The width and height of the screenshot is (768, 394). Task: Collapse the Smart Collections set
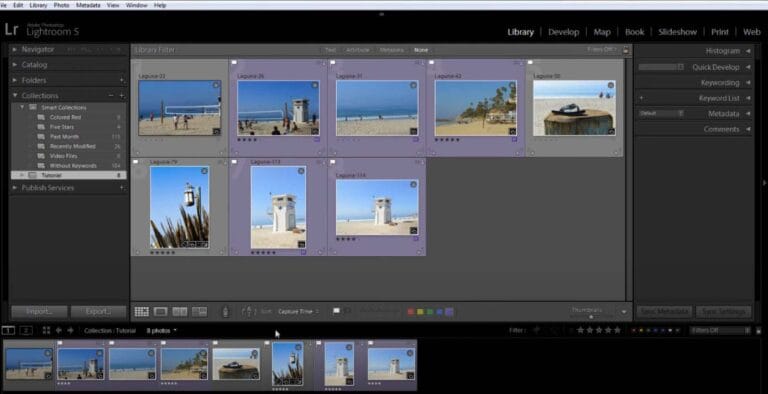tap(22, 107)
